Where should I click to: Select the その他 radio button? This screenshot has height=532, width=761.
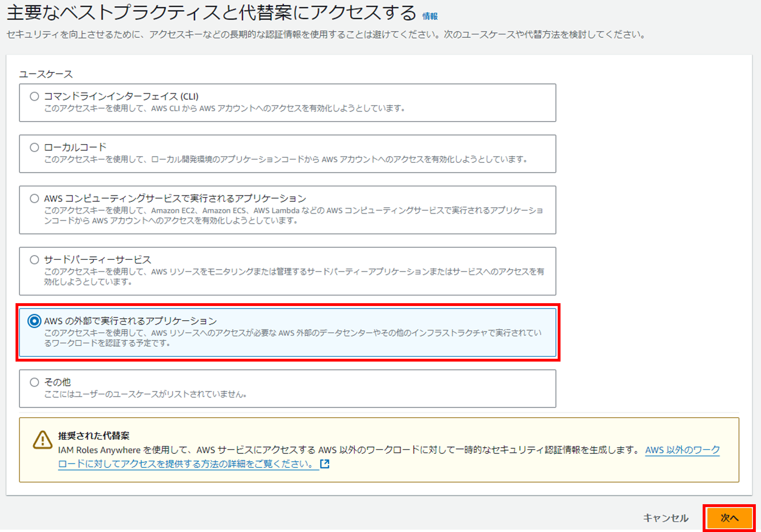(x=34, y=382)
